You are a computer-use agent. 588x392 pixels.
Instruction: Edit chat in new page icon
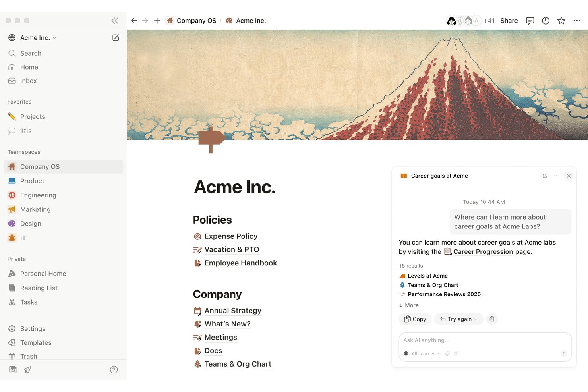[x=545, y=176]
